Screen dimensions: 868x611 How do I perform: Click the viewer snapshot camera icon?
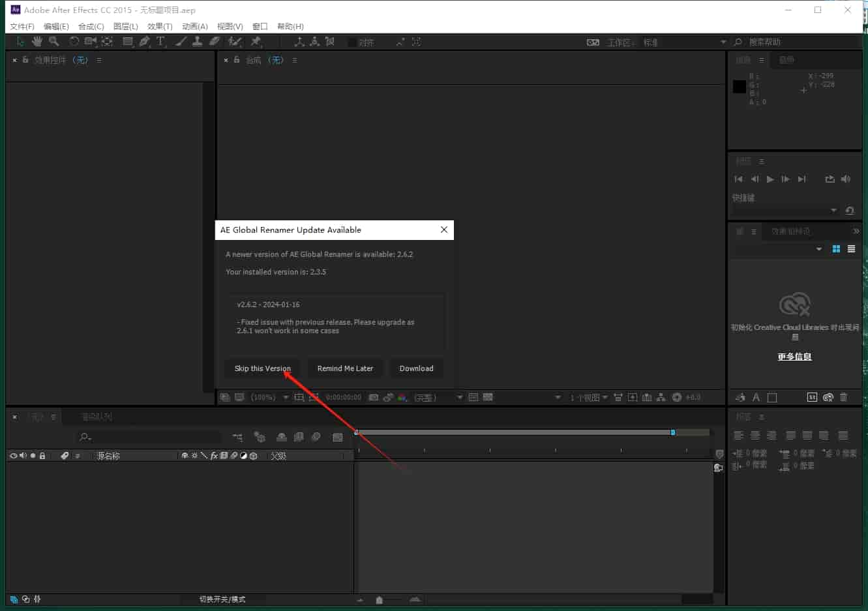[x=374, y=397]
